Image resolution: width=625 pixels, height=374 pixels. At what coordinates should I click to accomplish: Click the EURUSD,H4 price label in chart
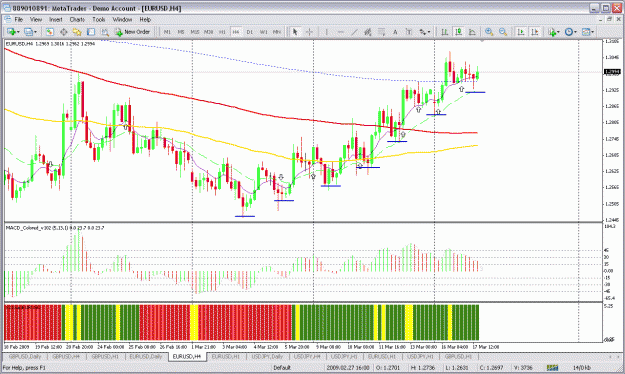[50, 44]
